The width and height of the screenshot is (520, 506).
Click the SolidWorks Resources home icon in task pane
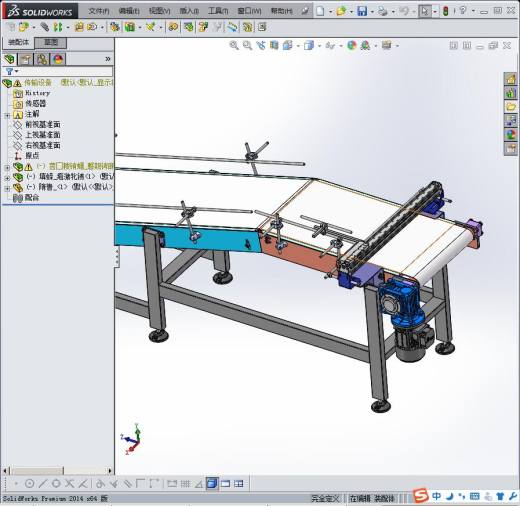click(x=510, y=79)
